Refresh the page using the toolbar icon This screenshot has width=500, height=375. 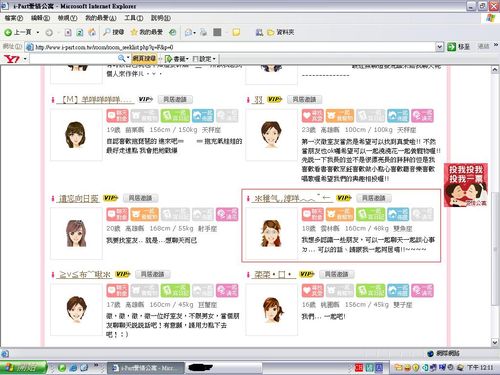coord(80,32)
